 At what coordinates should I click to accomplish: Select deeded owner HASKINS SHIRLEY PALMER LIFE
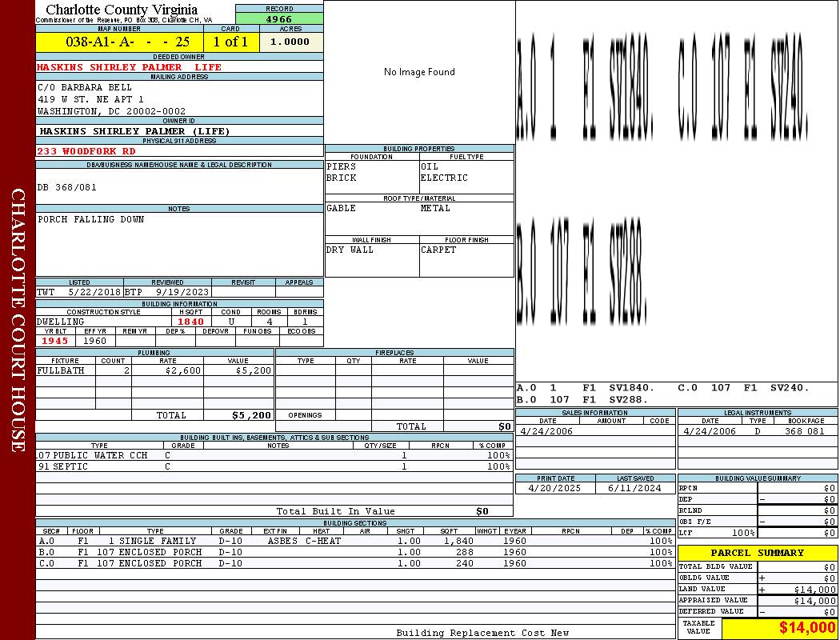(129, 67)
